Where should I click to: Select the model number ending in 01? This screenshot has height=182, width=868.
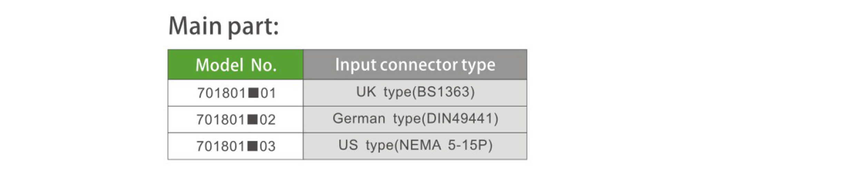coord(236,93)
